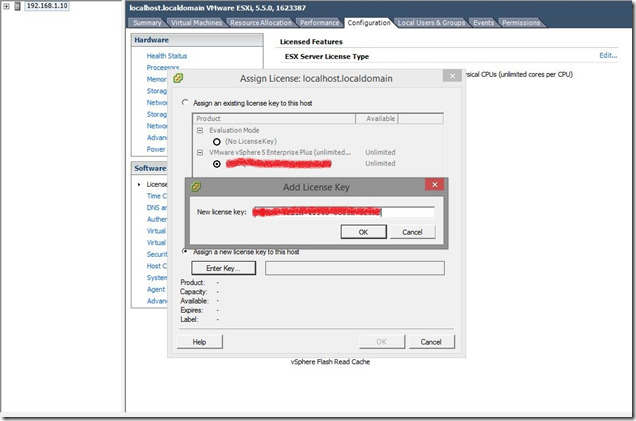
Task: Click the Help button
Action: [x=200, y=342]
